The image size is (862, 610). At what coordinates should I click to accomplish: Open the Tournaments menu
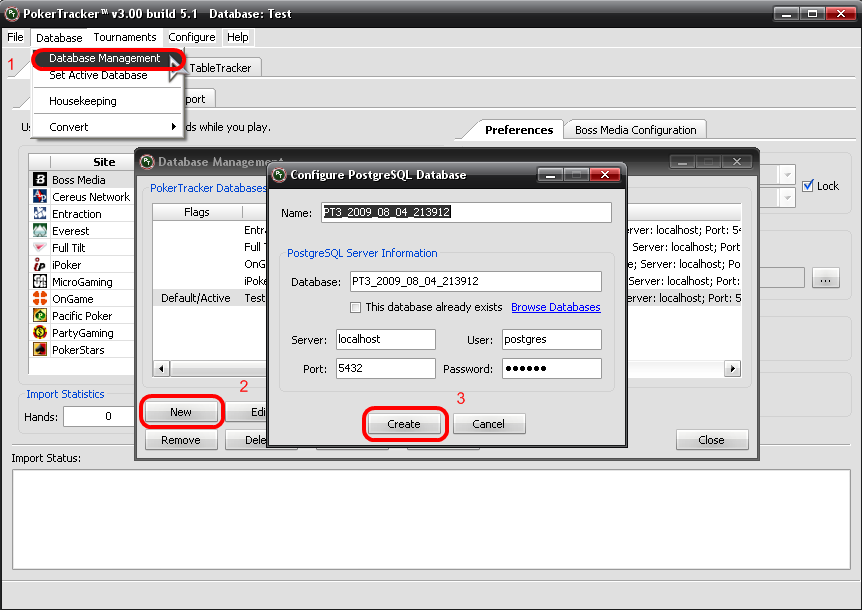(x=125, y=37)
